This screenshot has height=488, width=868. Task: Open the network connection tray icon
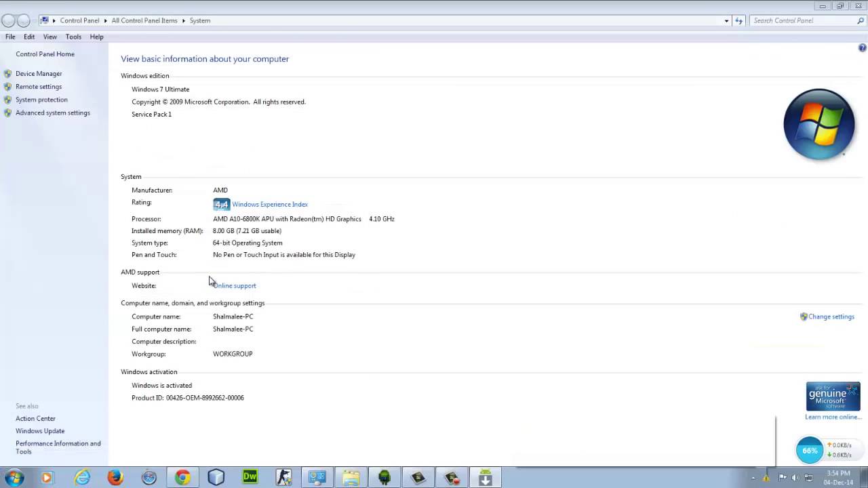point(808,477)
